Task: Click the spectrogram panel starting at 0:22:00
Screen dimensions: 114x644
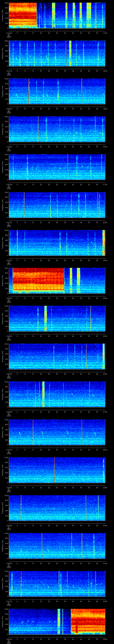Action: click(57, 243)
